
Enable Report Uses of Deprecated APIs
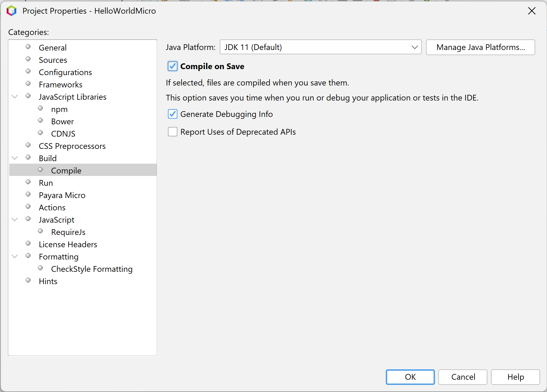[x=172, y=132]
